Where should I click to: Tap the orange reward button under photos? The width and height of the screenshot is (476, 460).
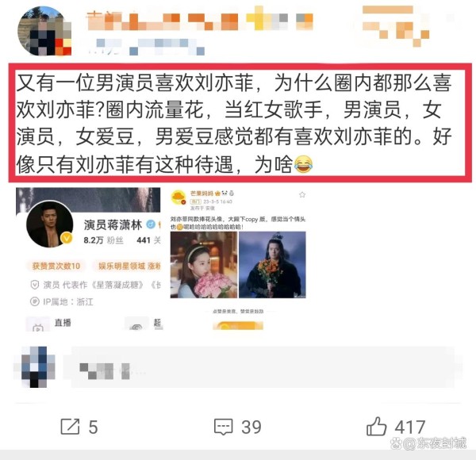238,326
